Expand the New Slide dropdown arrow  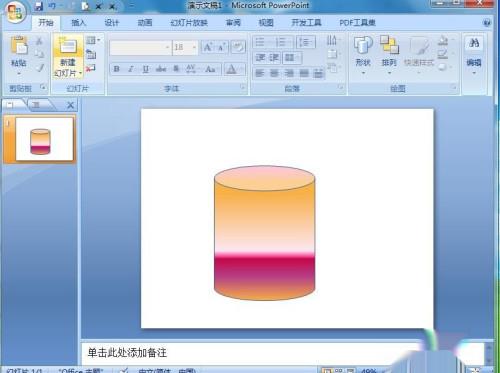[81, 73]
